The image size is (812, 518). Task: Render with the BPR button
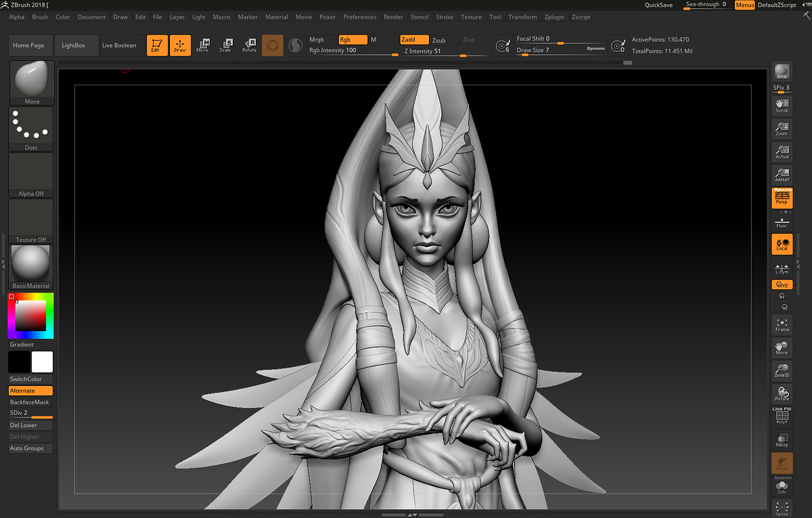point(782,72)
